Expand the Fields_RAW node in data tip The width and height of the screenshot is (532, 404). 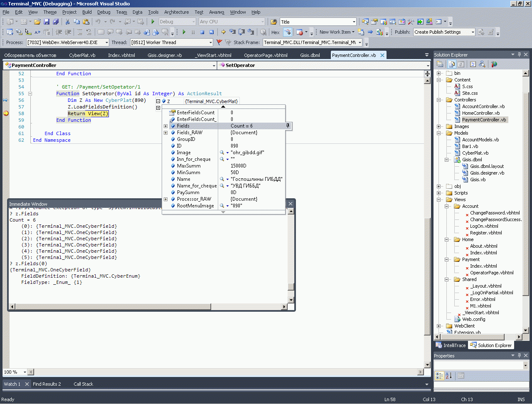pos(165,133)
